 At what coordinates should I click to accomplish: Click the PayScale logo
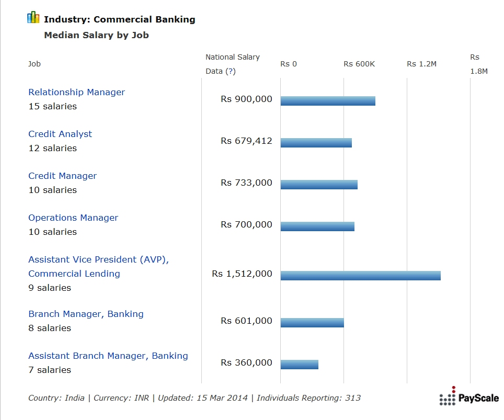469,398
